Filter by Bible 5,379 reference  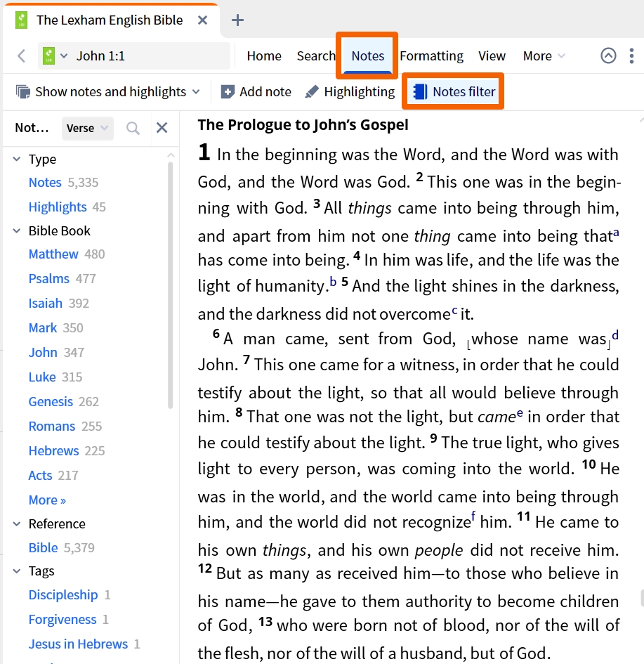tap(61, 547)
